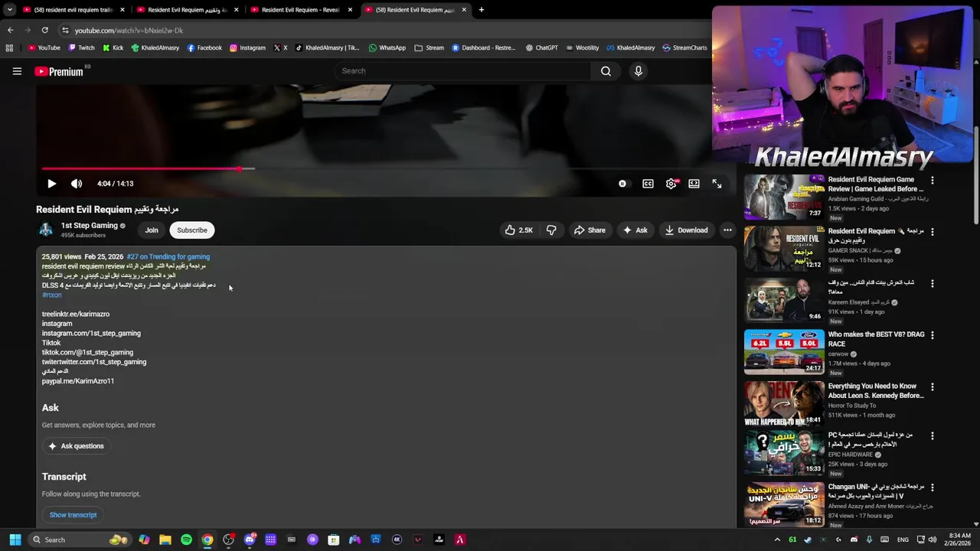Open the WhatsApp bookmark

click(x=387, y=47)
